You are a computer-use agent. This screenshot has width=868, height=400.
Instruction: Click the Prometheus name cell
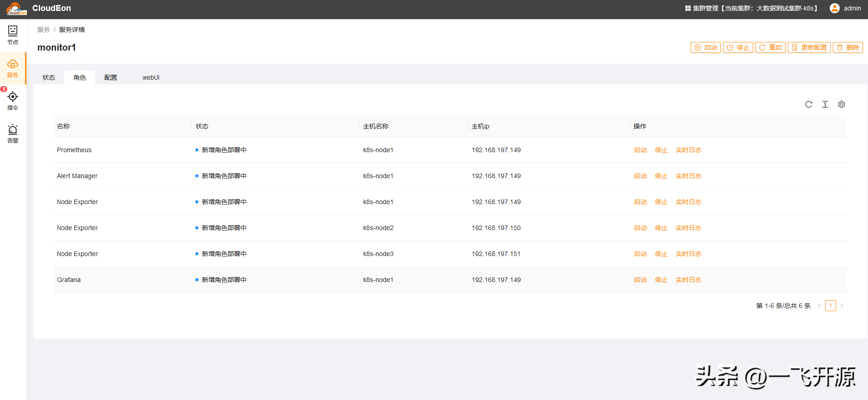pos(74,150)
